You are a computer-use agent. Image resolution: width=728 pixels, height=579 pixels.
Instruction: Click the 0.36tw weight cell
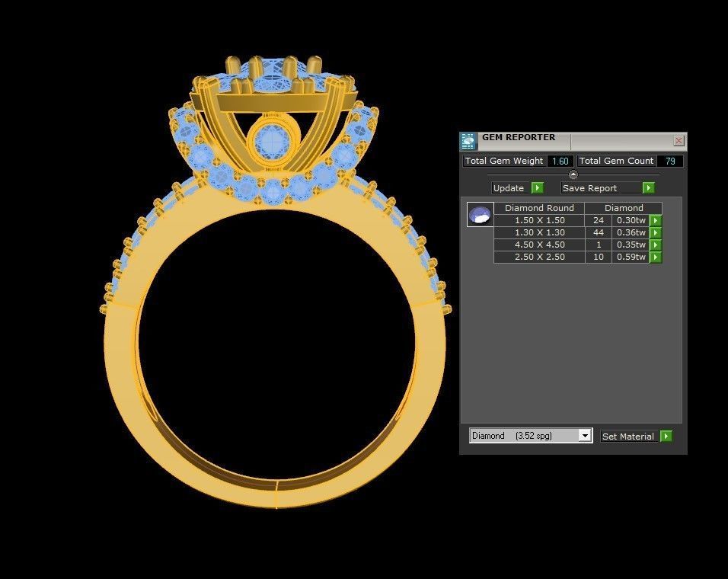(631, 232)
